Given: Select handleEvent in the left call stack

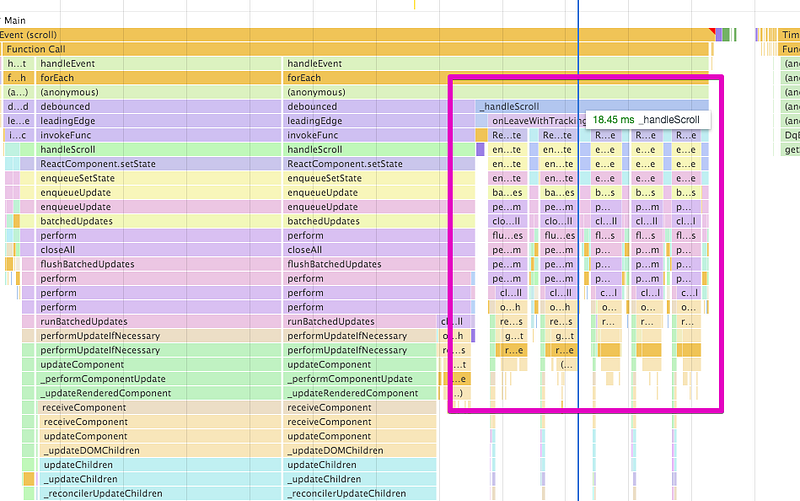Looking at the screenshot, I should 158,63.
